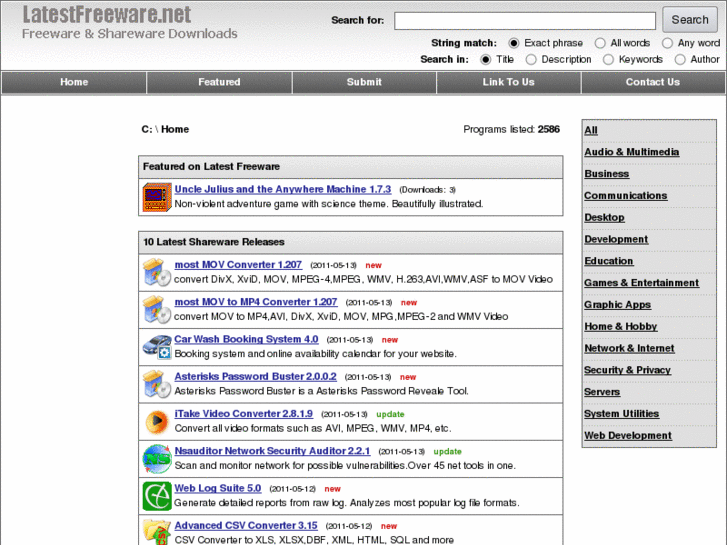Click the iTake Video Converter play icon
The width and height of the screenshot is (727, 545).
coord(157,422)
